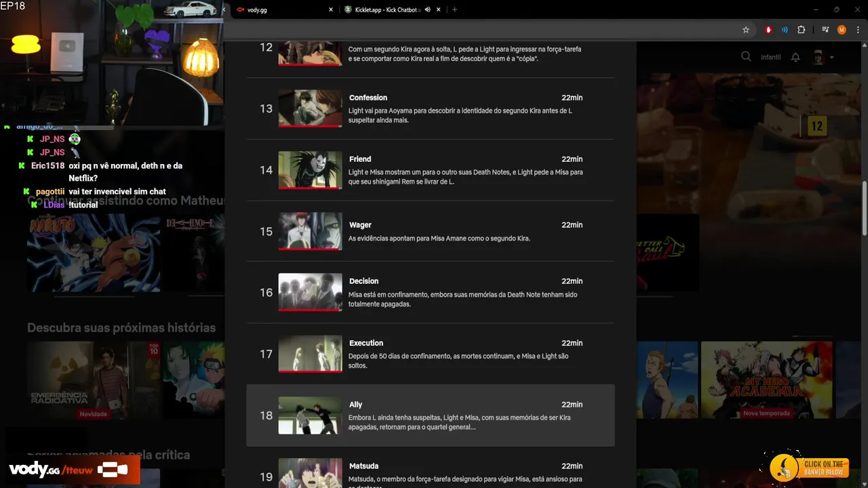
Task: Open the Netflix search magnifier icon
Action: [x=746, y=57]
